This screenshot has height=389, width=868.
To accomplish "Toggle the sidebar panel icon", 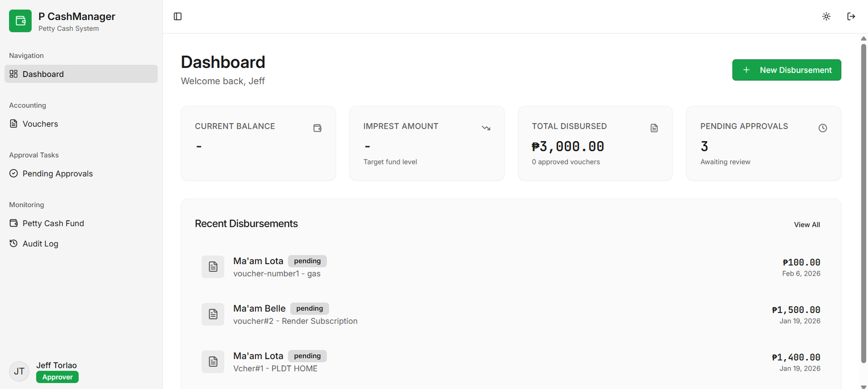I will (177, 16).
